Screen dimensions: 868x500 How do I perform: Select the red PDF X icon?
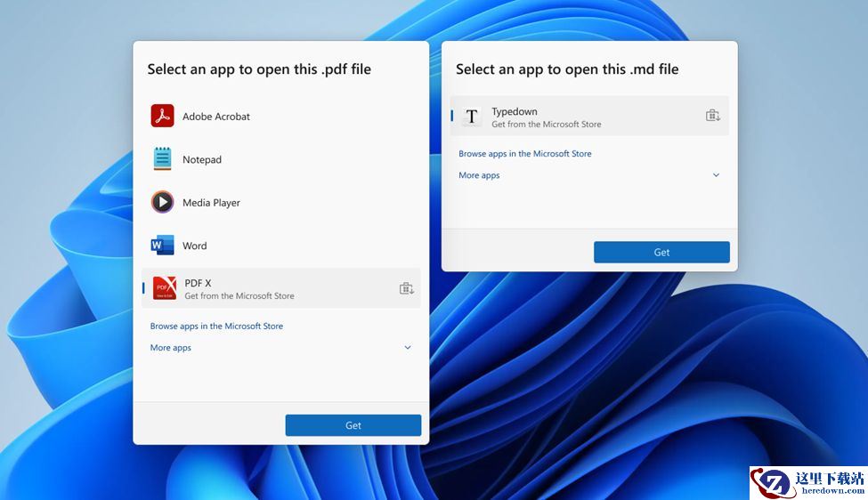coord(165,288)
